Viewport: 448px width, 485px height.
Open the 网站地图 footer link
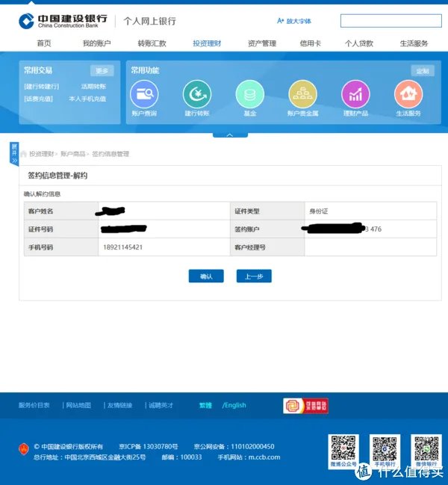(78, 405)
